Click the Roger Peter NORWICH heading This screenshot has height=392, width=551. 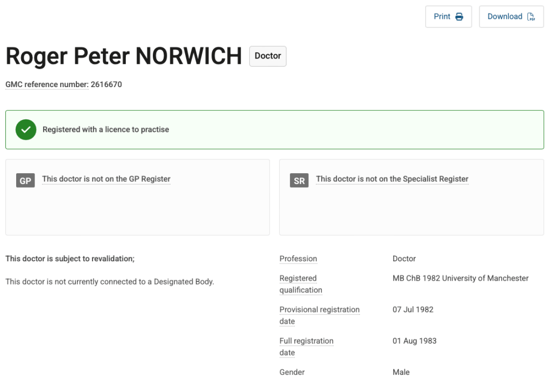(x=124, y=56)
